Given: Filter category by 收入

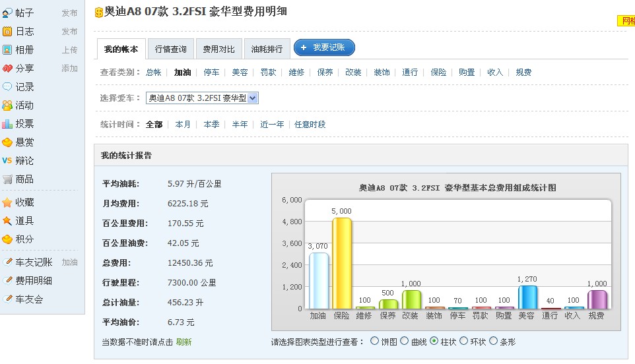Looking at the screenshot, I should tap(495, 73).
